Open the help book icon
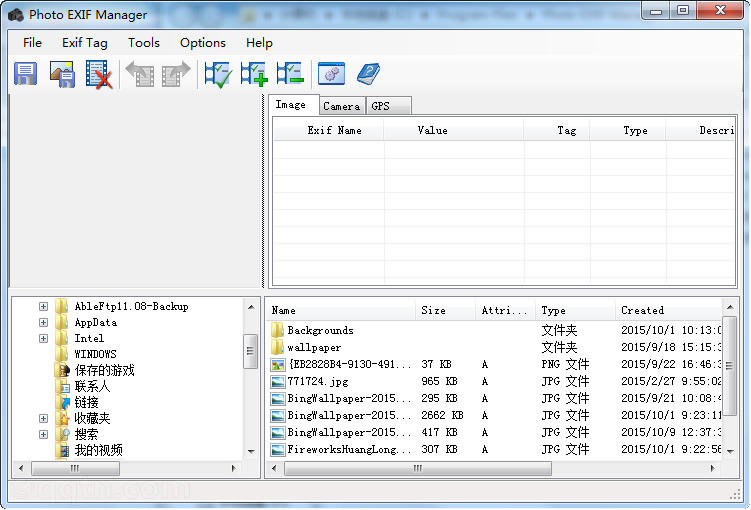751x510 pixels. point(368,74)
